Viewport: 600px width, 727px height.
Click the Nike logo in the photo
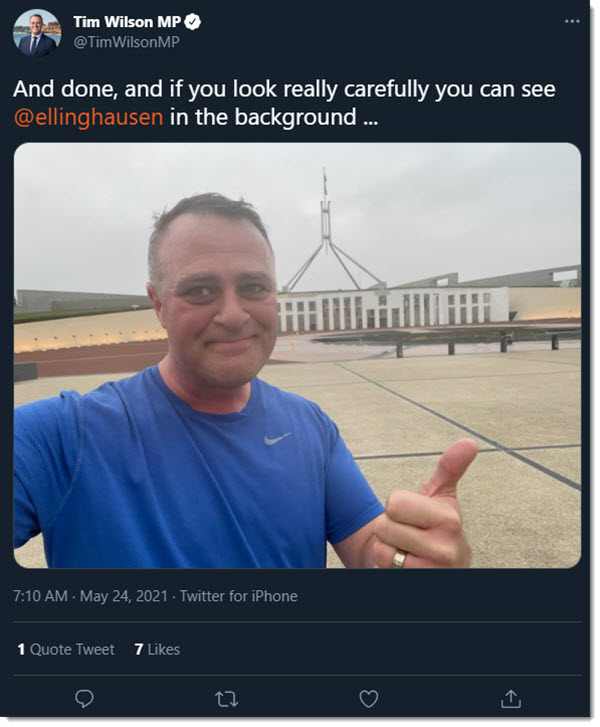(x=277, y=438)
